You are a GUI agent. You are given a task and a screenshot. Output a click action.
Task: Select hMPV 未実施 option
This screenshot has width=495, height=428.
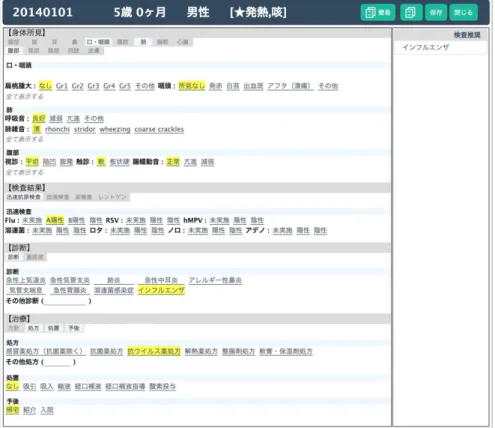pyautogui.click(x=219, y=220)
